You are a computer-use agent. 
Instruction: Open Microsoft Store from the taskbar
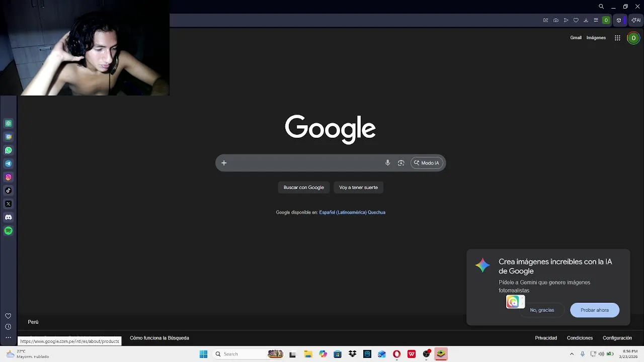(x=338, y=354)
